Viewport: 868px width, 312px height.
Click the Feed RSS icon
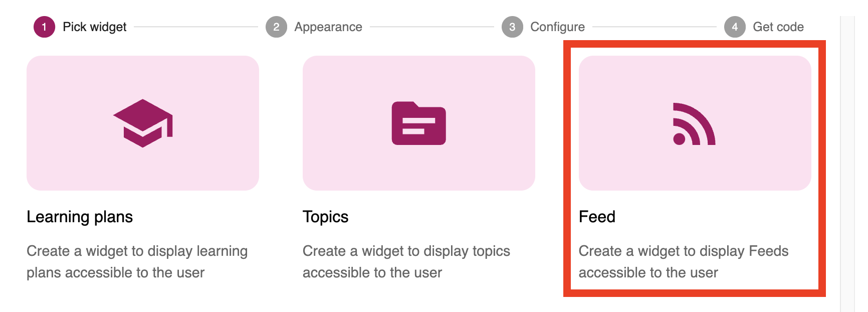coord(694,124)
